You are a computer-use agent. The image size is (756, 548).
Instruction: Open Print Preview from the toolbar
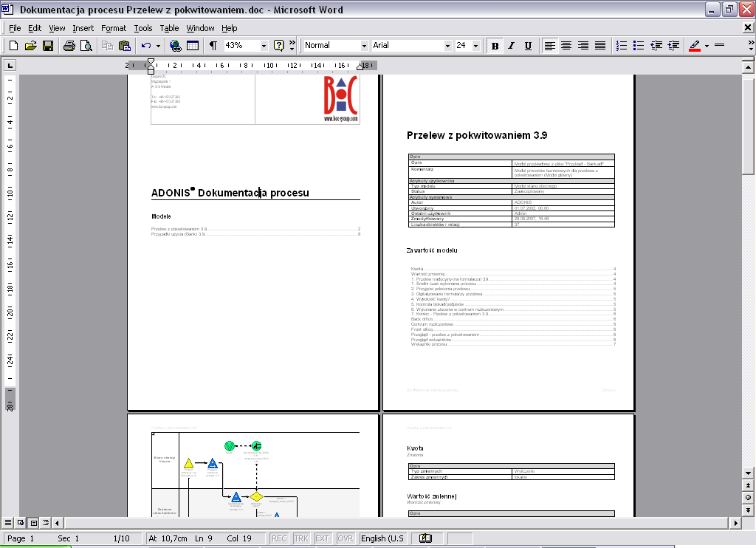[x=86, y=45]
